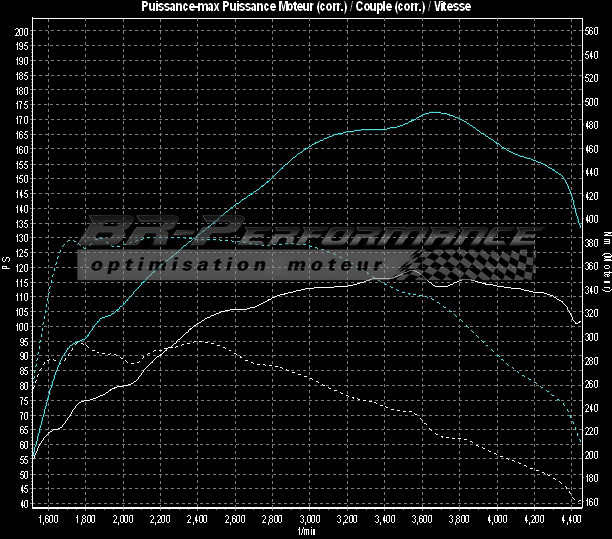Click the 560 value on right Nm axis
This screenshot has height=539, width=612.
coord(592,31)
